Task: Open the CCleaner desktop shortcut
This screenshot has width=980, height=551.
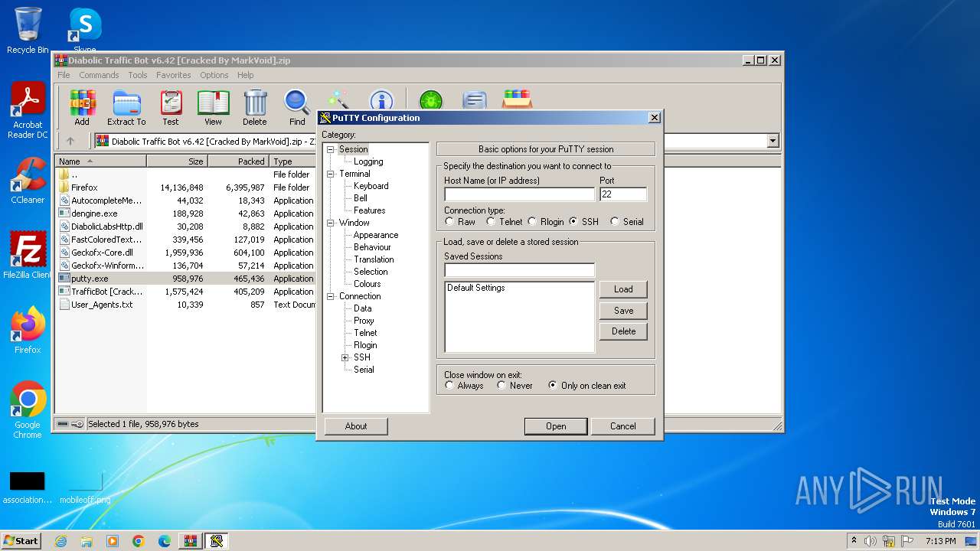Action: point(28,181)
